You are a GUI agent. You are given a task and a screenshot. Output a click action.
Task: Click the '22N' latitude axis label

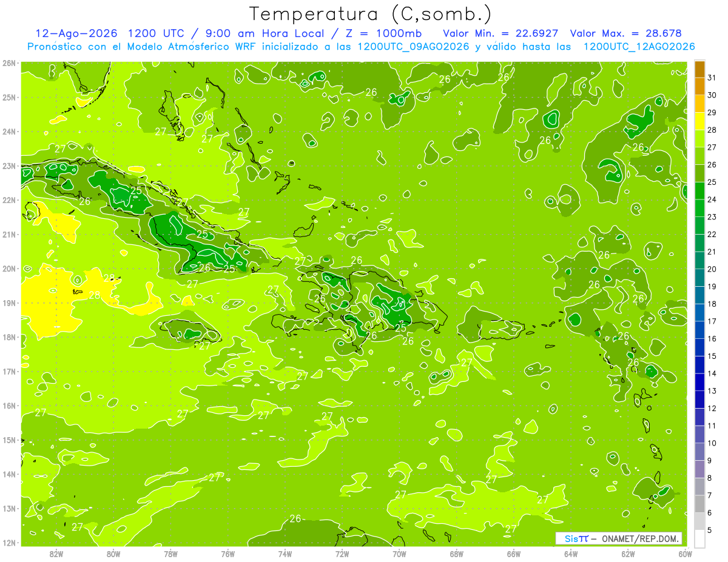pos(8,200)
